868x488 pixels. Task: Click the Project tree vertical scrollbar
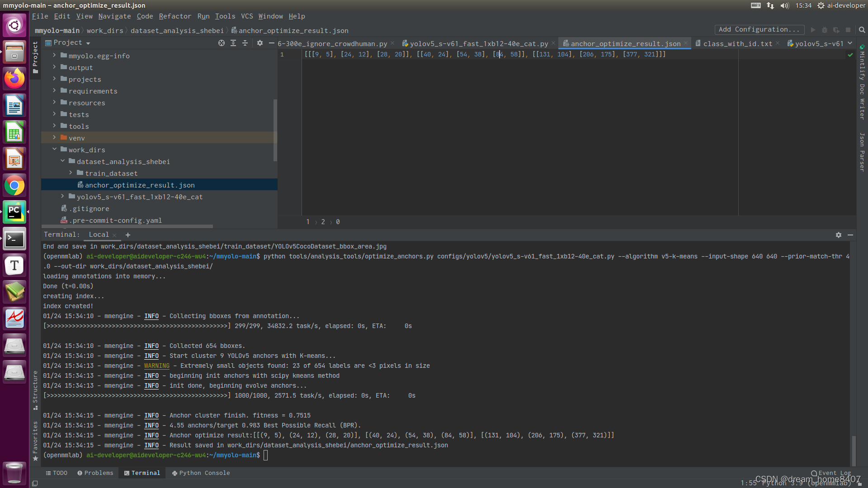275,130
